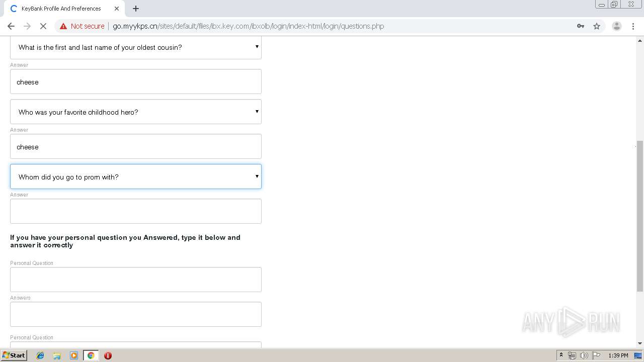Click the Answers field for personal question
The width and height of the screenshot is (644, 362).
pyautogui.click(x=136, y=314)
